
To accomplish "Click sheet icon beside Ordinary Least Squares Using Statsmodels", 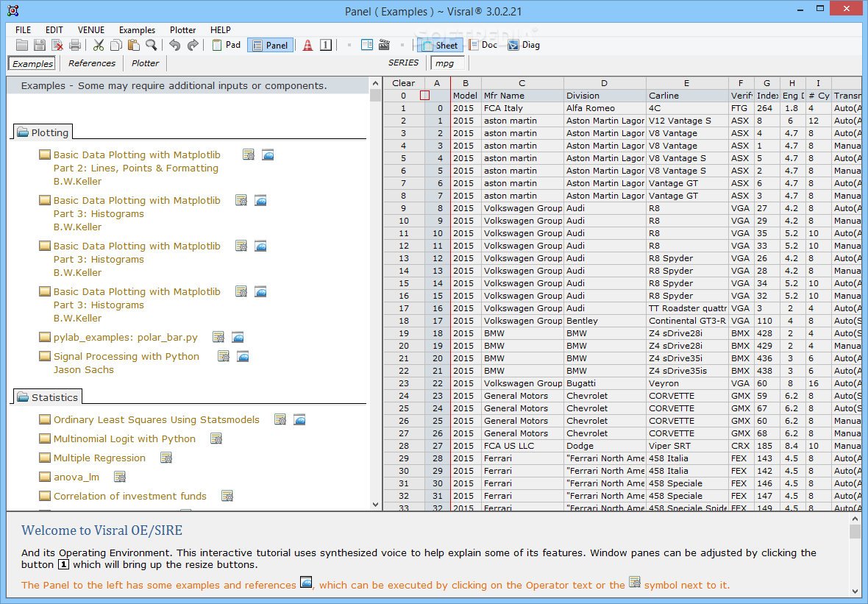I will pyautogui.click(x=280, y=419).
